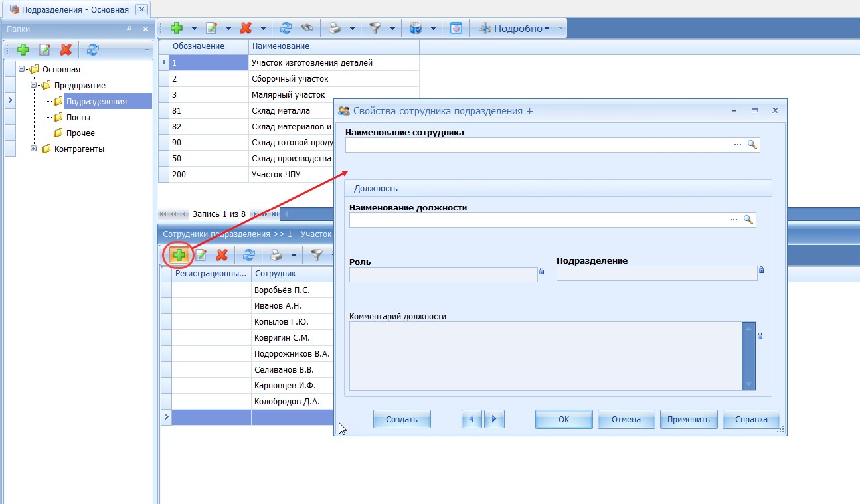Open dropdown arrow beside top add button
This screenshot has height=504, width=860.
click(194, 28)
